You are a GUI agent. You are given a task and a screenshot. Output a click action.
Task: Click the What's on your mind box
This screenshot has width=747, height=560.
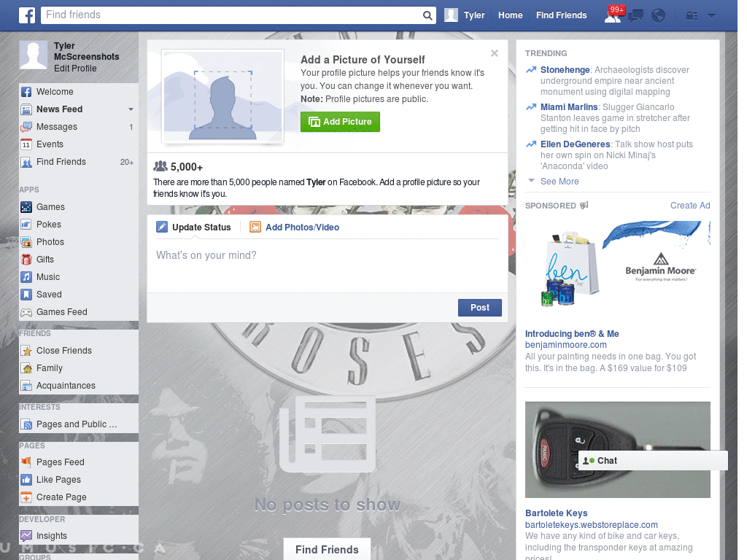pyautogui.click(x=327, y=264)
